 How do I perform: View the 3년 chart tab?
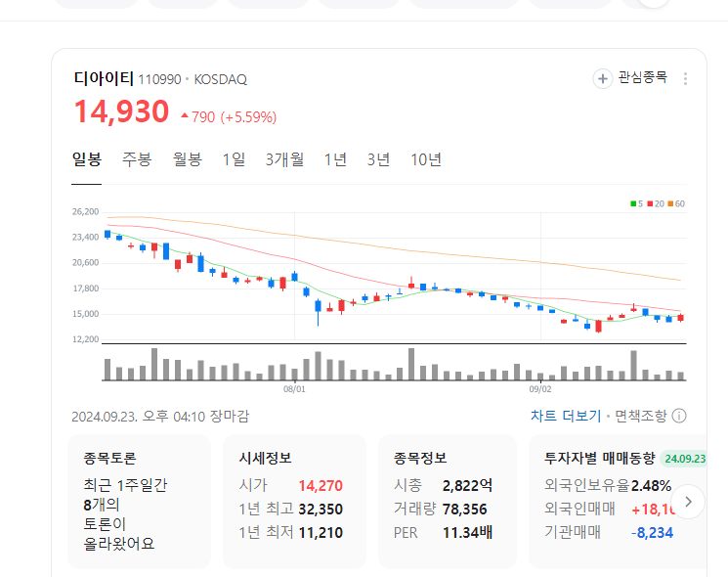tap(378, 159)
